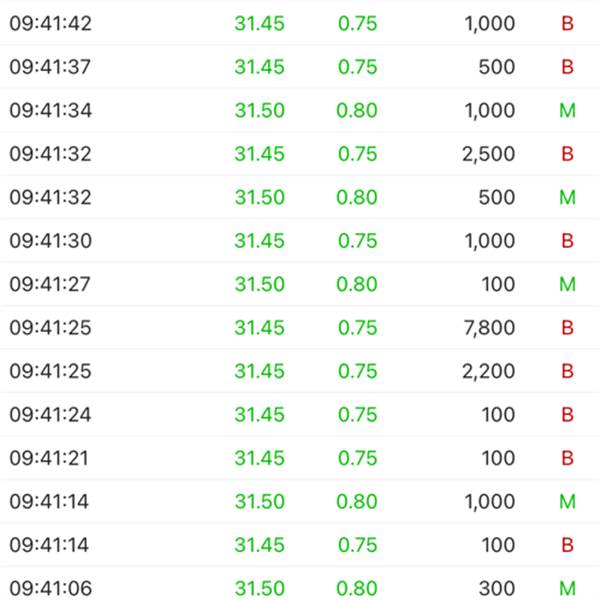Tap the M marker at 09:41:27
600x600 pixels.
[567, 284]
